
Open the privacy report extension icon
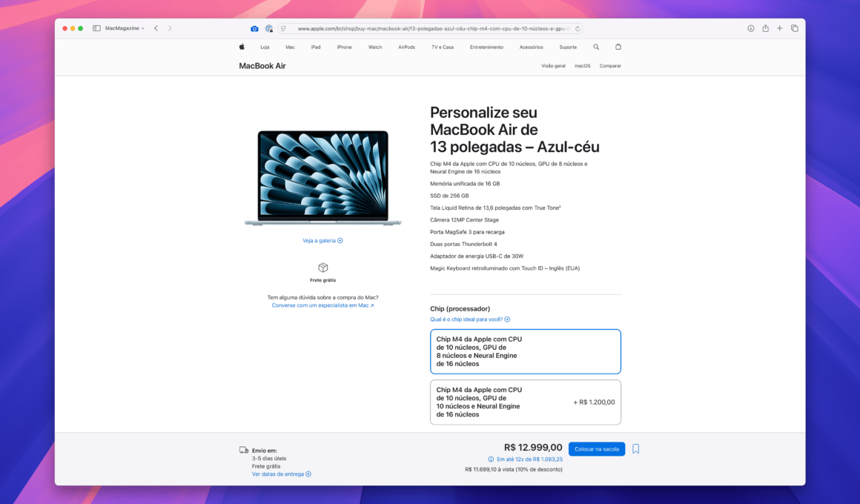coord(268,28)
